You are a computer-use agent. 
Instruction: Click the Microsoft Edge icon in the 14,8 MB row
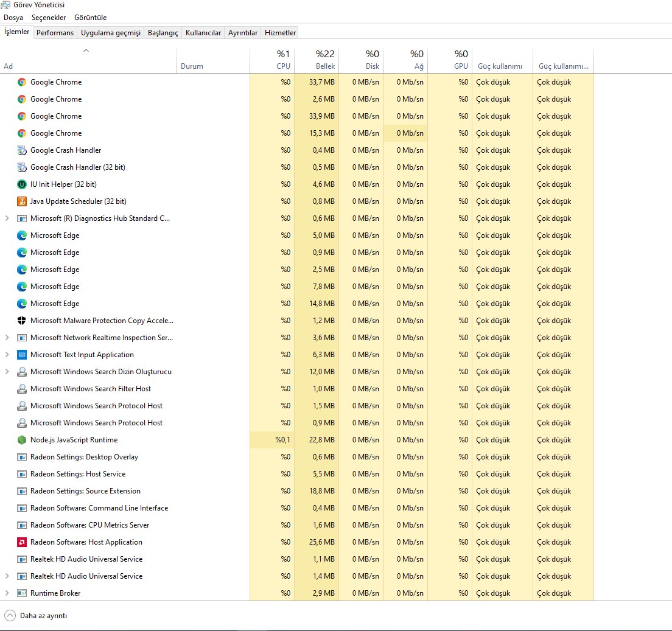click(x=22, y=304)
